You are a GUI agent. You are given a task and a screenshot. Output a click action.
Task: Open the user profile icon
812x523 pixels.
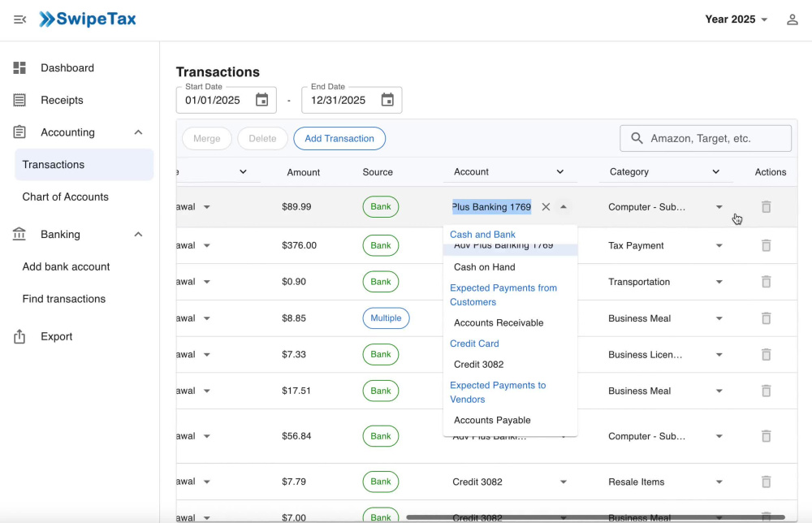pos(792,19)
